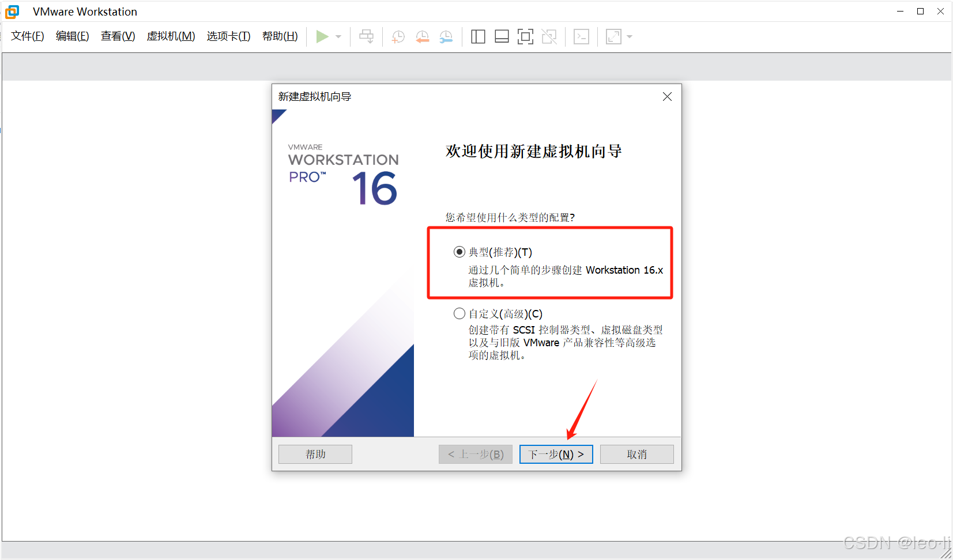The height and width of the screenshot is (560, 953).
Task: Close the 新建虚拟机向导 dialog
Action: [x=667, y=97]
